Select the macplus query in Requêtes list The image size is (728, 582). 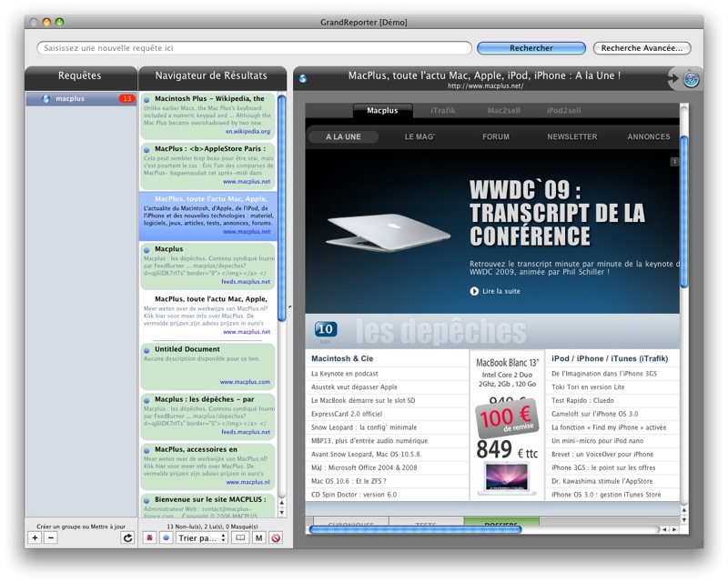click(81, 98)
